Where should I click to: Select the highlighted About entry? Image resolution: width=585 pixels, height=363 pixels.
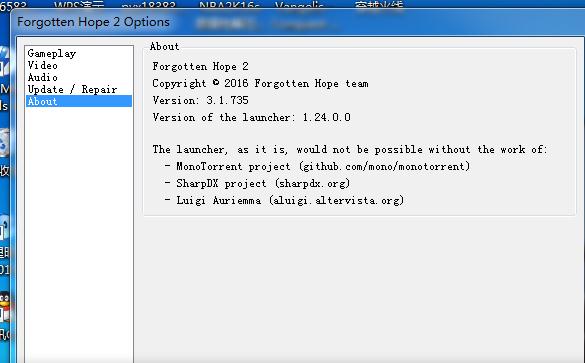pyautogui.click(x=79, y=101)
